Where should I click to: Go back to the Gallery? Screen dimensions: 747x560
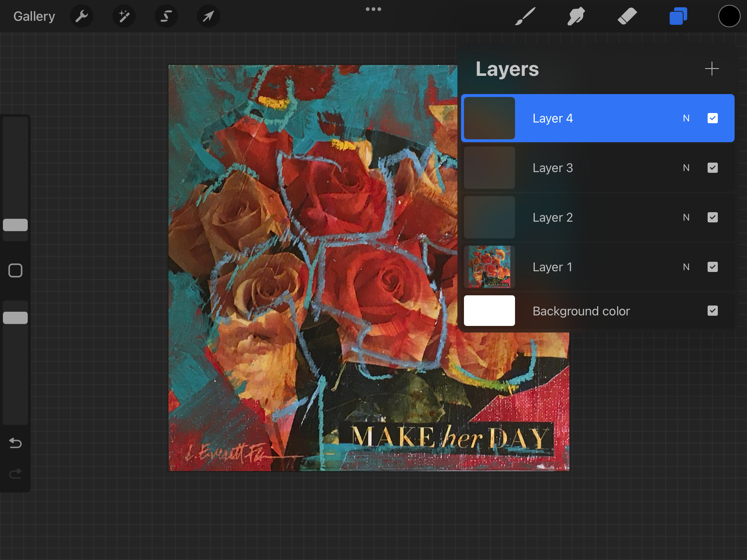coord(34,16)
